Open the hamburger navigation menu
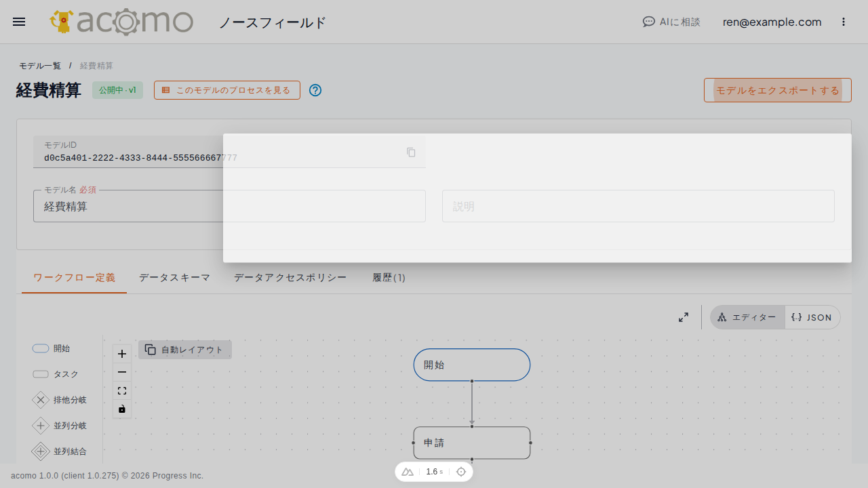 (x=19, y=22)
